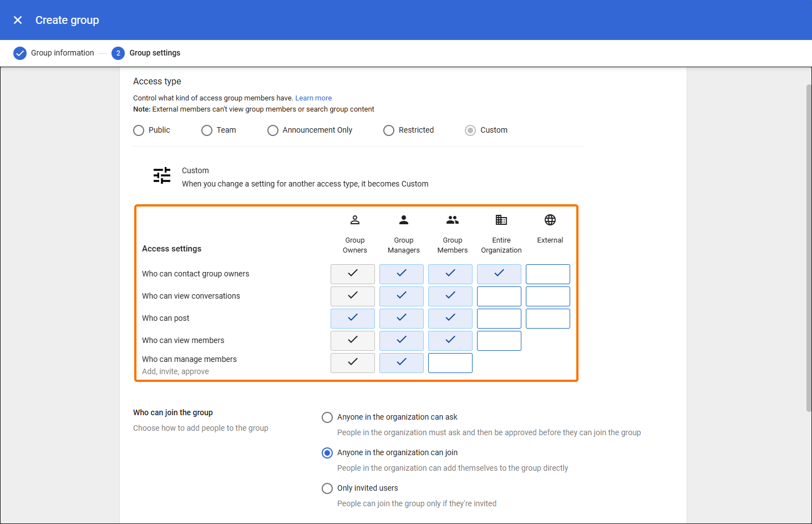The height and width of the screenshot is (524, 812).
Task: Select the Team access type
Action: point(207,130)
